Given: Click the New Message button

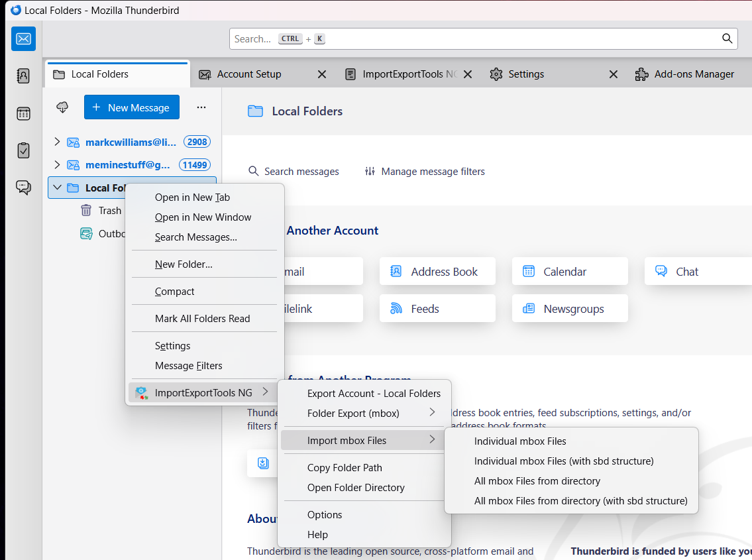Looking at the screenshot, I should click(x=132, y=107).
